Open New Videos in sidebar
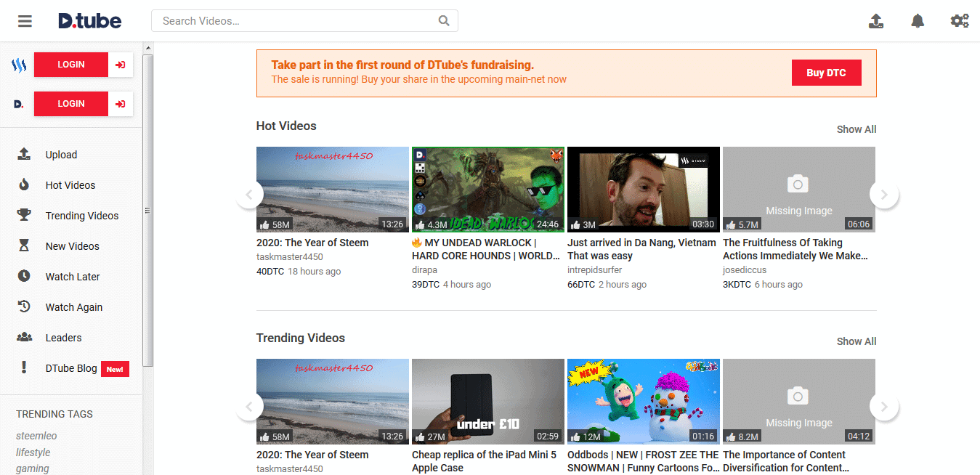 [73, 246]
